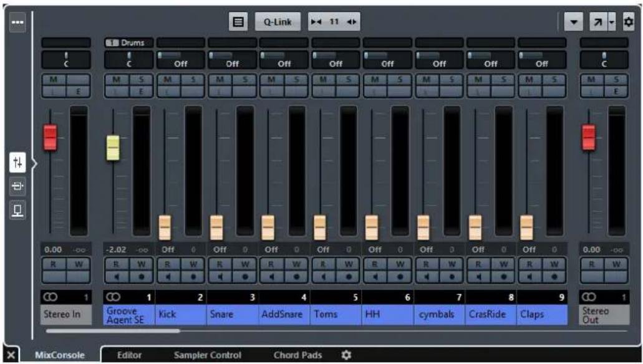Click the pan control of Stereo Out
643x364 pixels.
pos(604,59)
